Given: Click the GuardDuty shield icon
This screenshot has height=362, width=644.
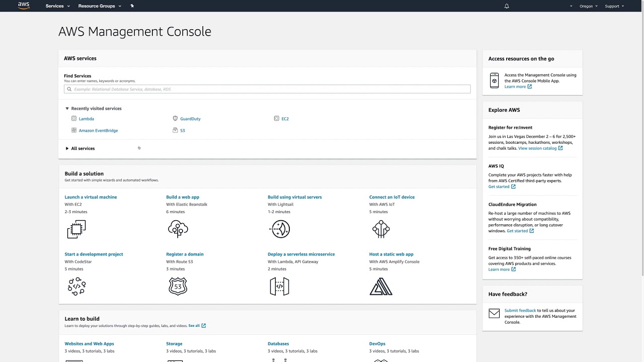Looking at the screenshot, I should 175,119.
